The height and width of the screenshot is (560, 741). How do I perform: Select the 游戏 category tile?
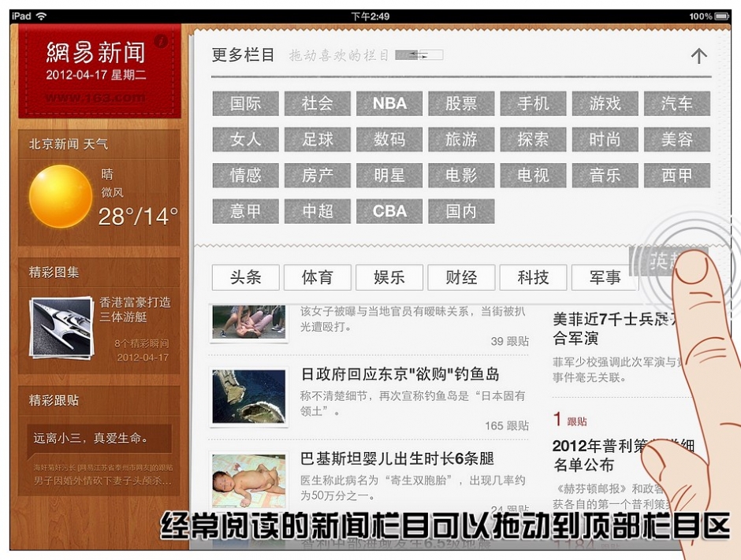click(605, 103)
